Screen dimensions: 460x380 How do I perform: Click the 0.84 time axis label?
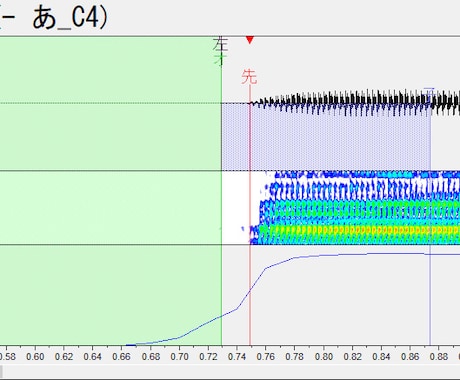coord(381,357)
